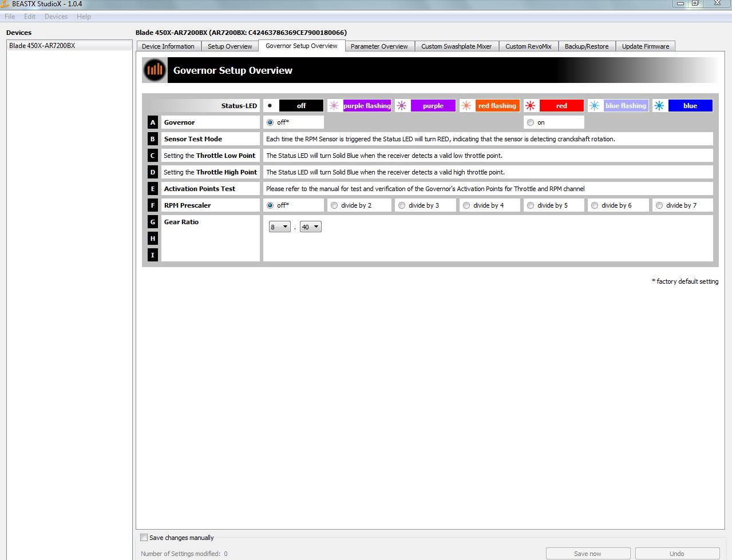Screen dimensions: 732x560
Task: Choose divide by 6 prescaler
Action: [x=595, y=205]
